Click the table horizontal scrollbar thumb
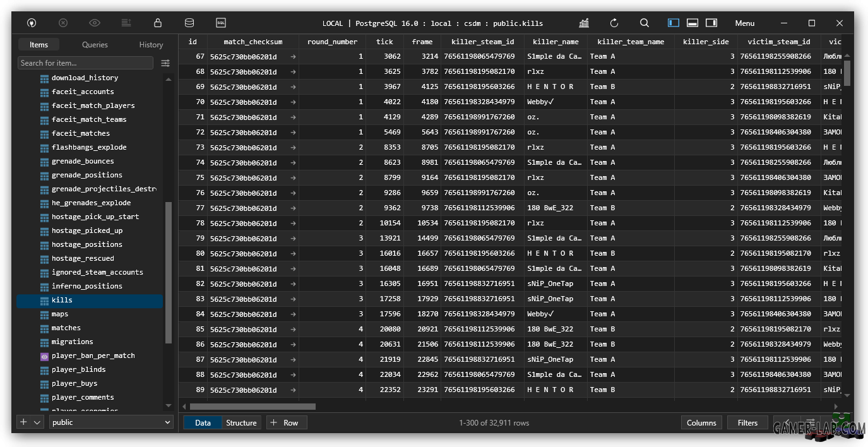868x447 pixels. click(253, 407)
